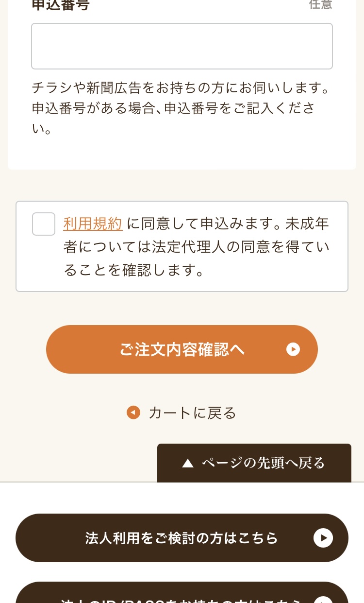The height and width of the screenshot is (603, 364).
Task: Click the に同意して申込みます agreement label
Action: point(204,224)
